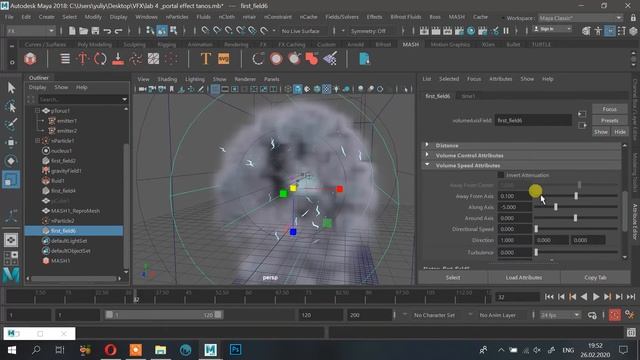Click the Hide button in Attribute Editor
640x360 pixels.
[x=620, y=132]
